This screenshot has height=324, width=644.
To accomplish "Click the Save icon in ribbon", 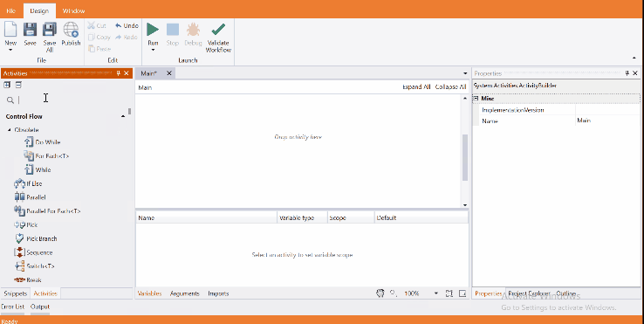I will [x=30, y=30].
